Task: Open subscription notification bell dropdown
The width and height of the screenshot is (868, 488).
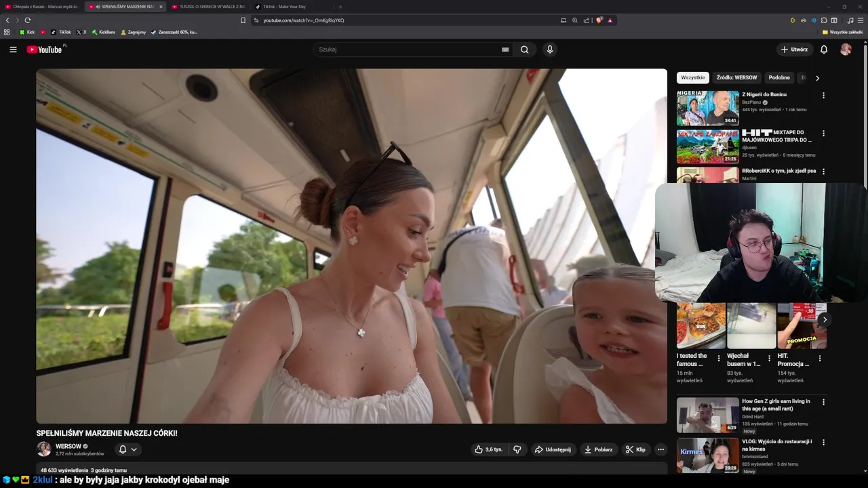Action: pyautogui.click(x=127, y=449)
